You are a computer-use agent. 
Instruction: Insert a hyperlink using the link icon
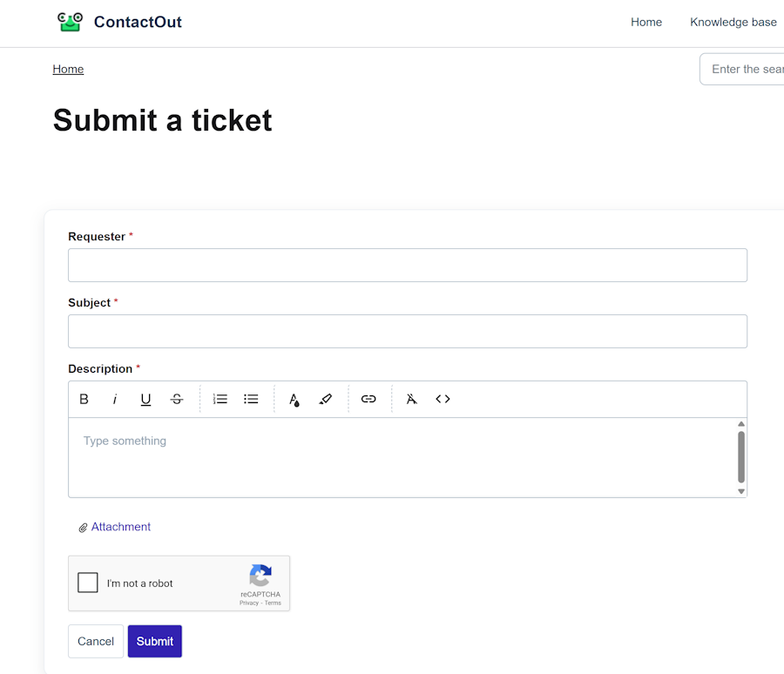(x=368, y=399)
